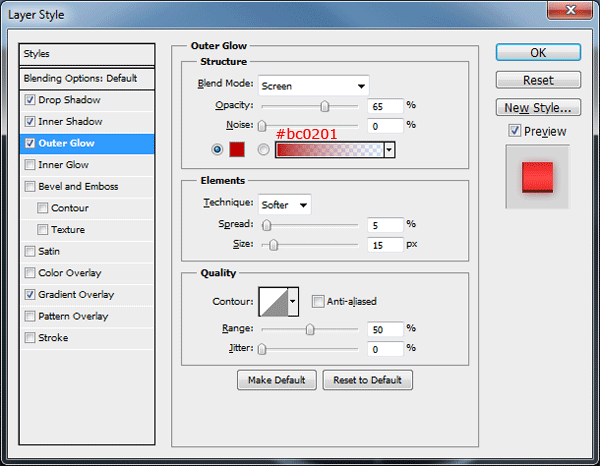Click the Jitter slider handle
The height and width of the screenshot is (466, 600).
click(262, 349)
